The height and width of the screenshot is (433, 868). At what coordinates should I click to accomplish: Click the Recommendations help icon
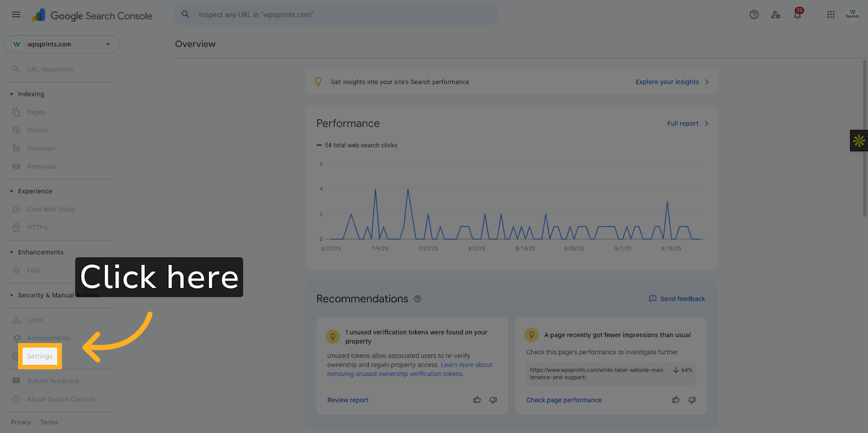point(417,299)
